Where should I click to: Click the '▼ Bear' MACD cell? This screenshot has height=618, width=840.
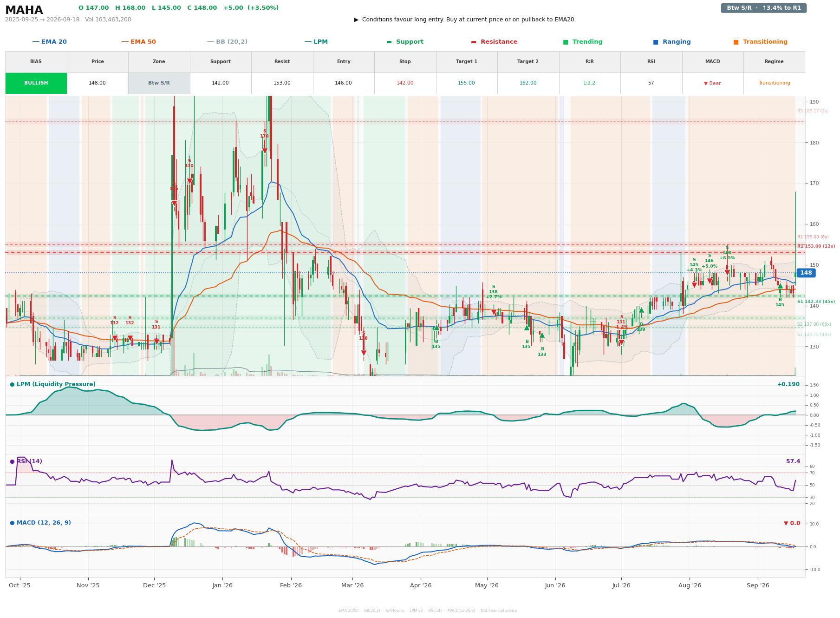coord(713,83)
